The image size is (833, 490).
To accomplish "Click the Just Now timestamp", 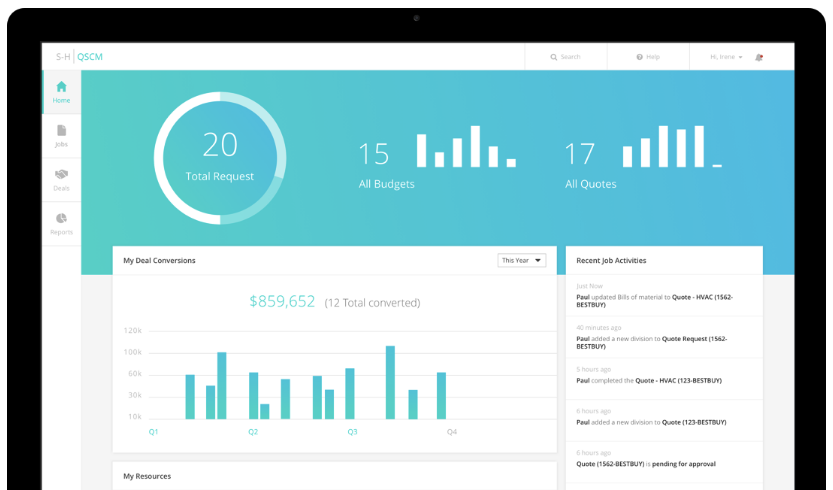I will 590,286.
